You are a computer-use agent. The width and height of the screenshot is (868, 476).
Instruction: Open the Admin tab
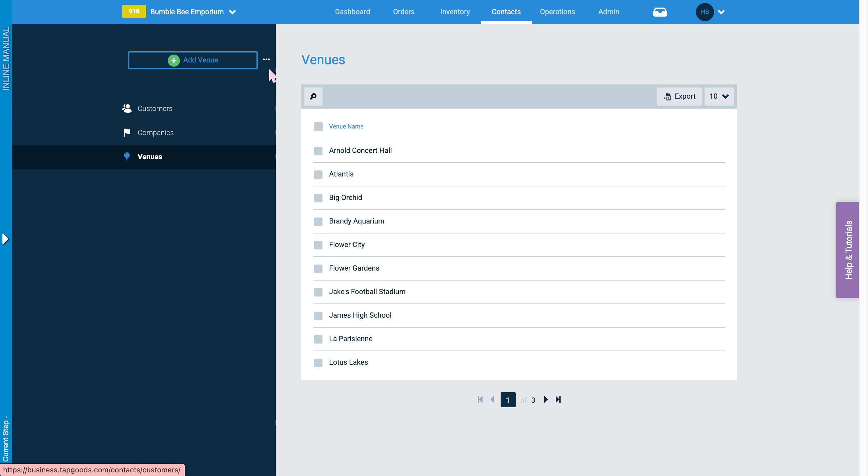pos(609,12)
